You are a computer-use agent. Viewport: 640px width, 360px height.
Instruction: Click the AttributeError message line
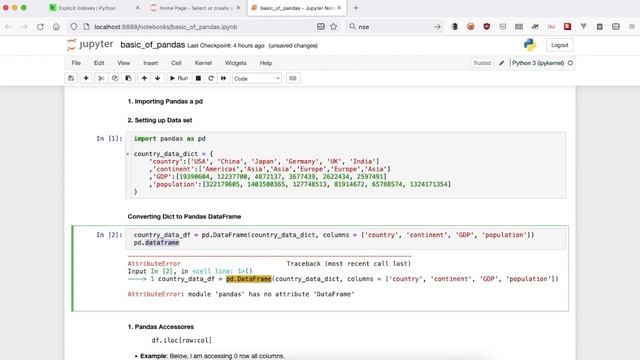tap(241, 294)
